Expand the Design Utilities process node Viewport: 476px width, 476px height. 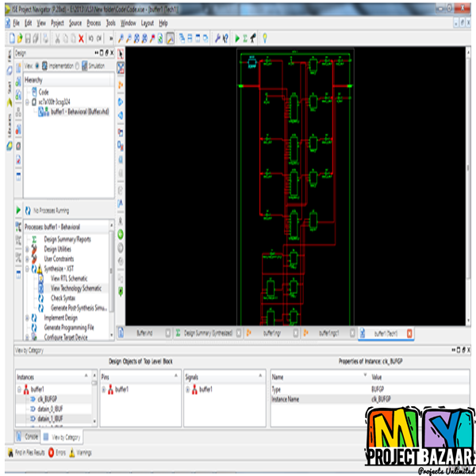pyautogui.click(x=26, y=249)
